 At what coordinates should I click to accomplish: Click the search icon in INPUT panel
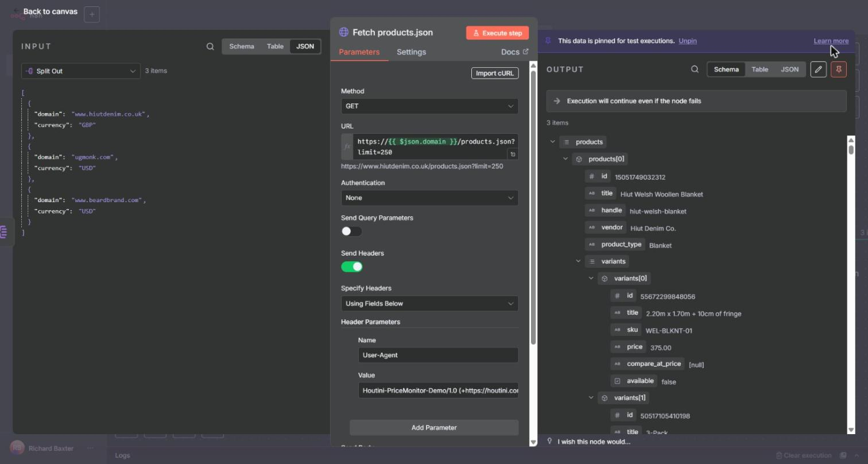pos(210,47)
